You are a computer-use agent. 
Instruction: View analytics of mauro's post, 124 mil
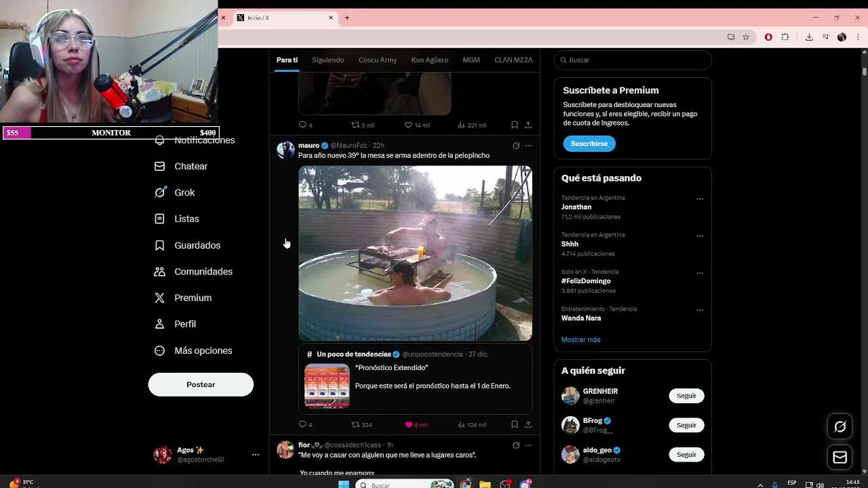click(x=472, y=425)
